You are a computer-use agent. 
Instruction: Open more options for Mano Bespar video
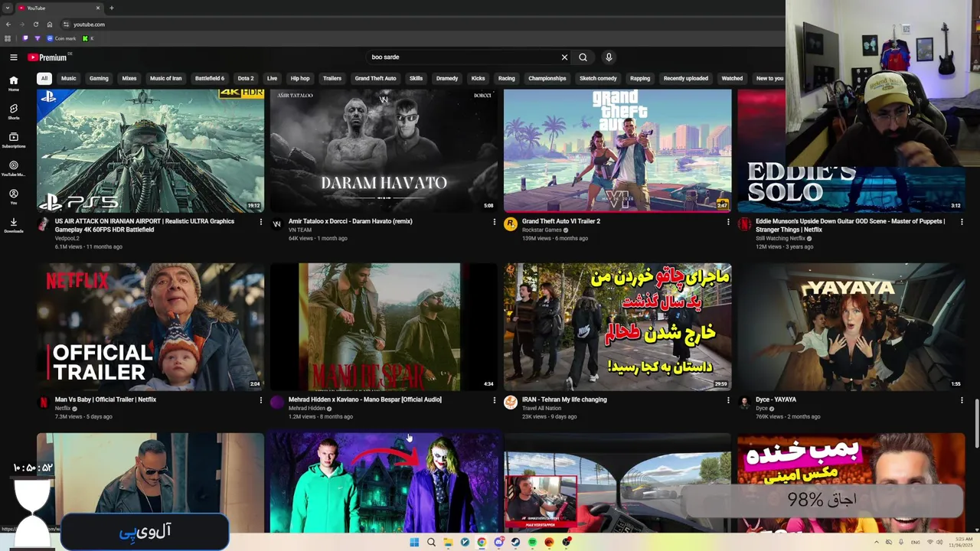pos(494,400)
